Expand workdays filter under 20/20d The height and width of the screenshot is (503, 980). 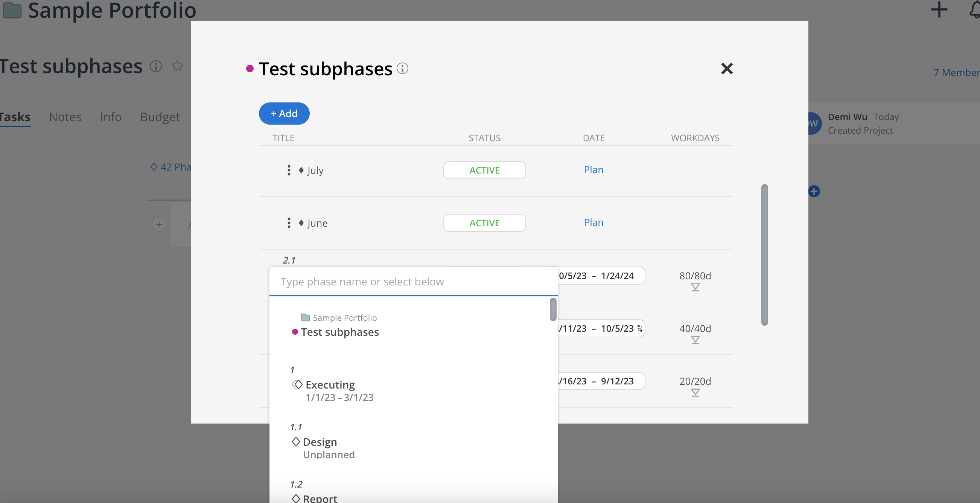(x=695, y=393)
